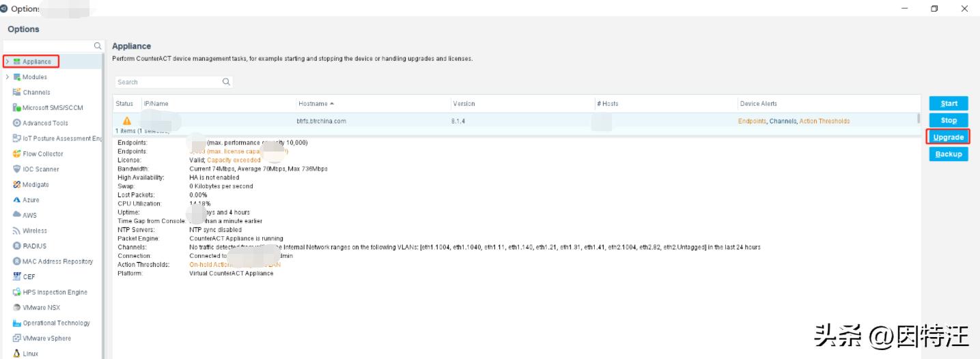Click the Linux penguin icon
The height and width of the screenshot is (359, 980).
(x=17, y=354)
